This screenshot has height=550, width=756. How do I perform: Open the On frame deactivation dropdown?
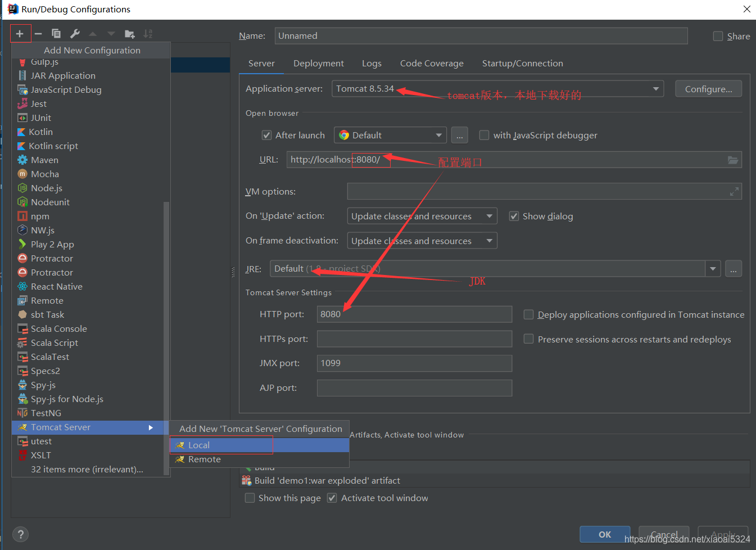pos(422,241)
